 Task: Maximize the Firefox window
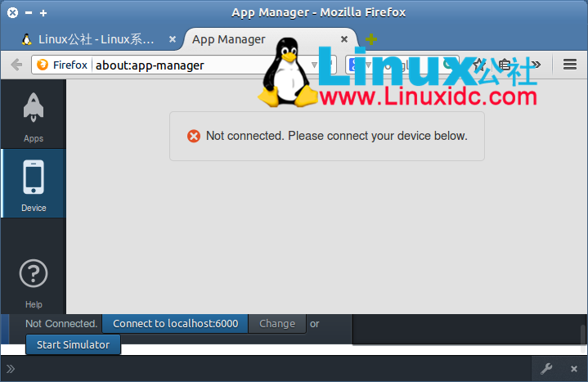pos(43,13)
